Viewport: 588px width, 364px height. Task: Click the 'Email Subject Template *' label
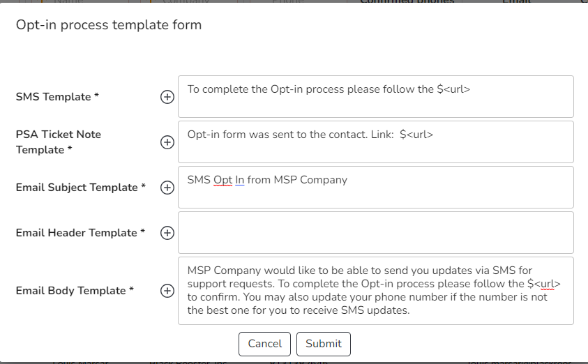pyautogui.click(x=81, y=188)
